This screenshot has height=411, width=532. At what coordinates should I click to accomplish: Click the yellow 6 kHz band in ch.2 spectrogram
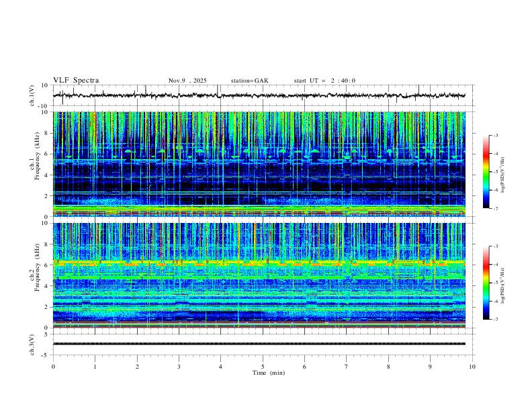coord(259,263)
